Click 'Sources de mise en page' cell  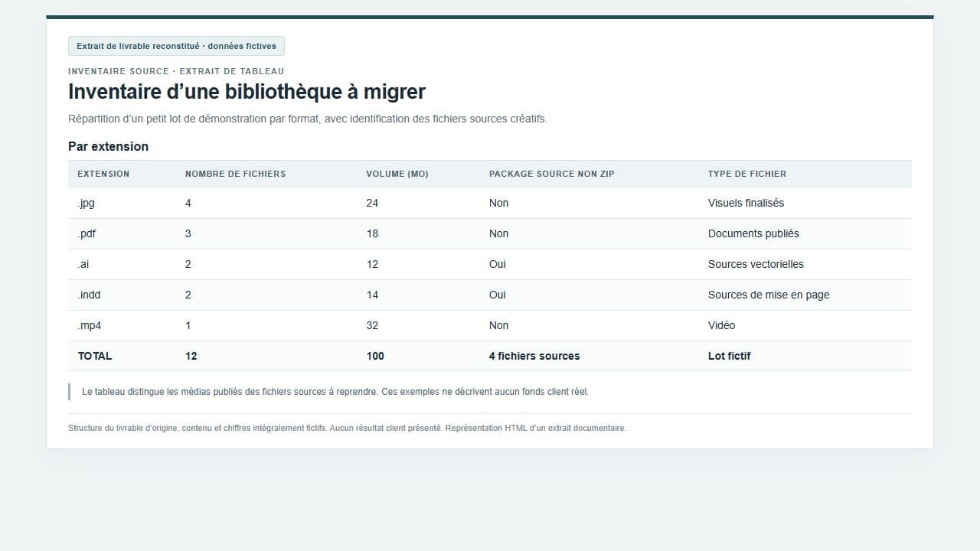[769, 295]
